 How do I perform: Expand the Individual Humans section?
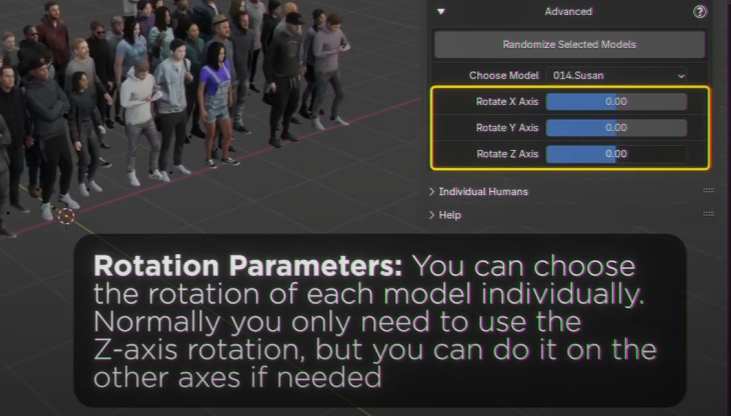(x=432, y=191)
